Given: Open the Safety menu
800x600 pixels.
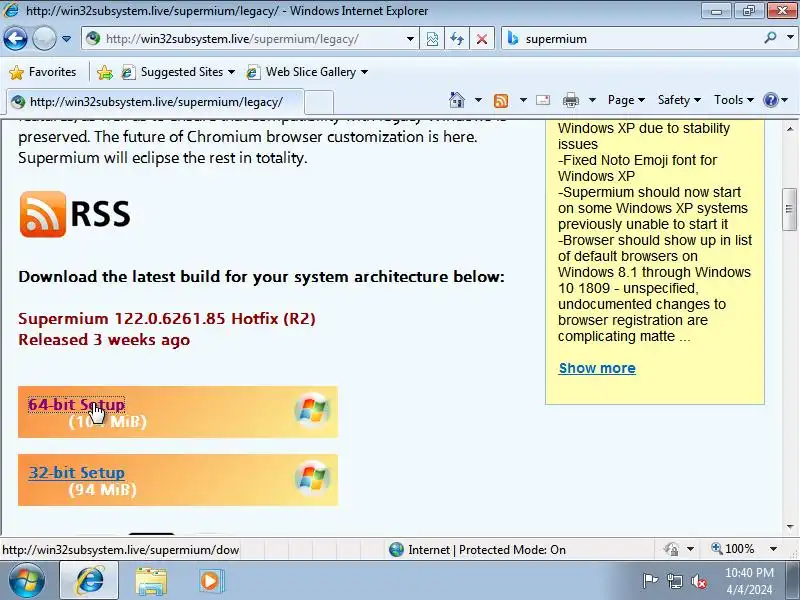Looking at the screenshot, I should 679,100.
